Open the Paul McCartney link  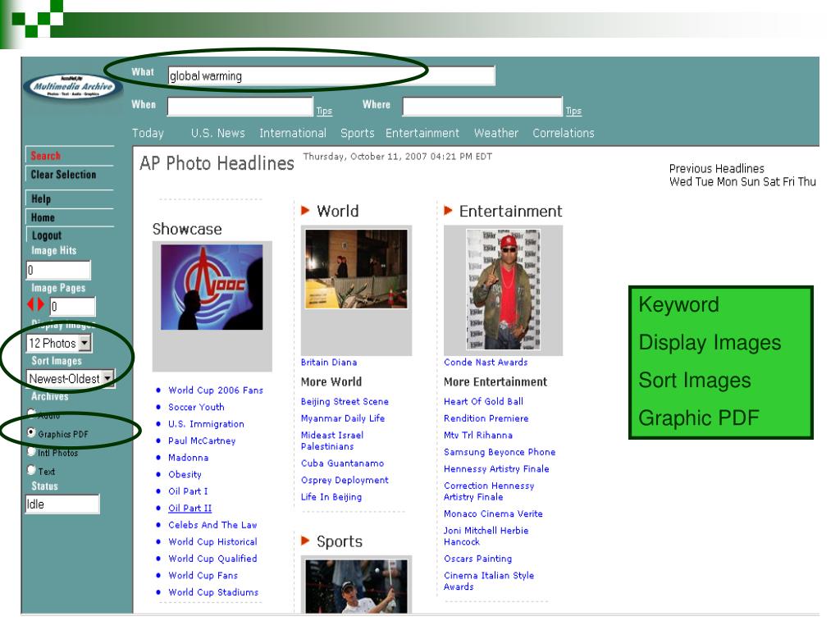[202, 441]
